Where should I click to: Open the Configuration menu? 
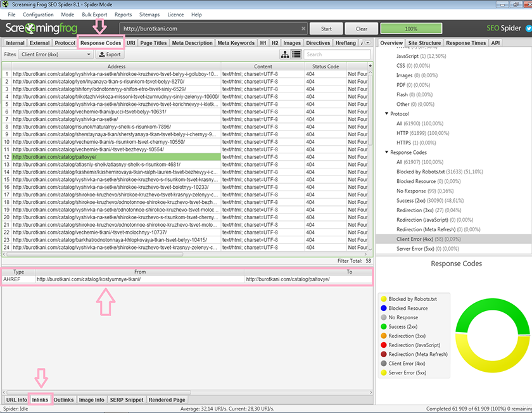pos(38,15)
